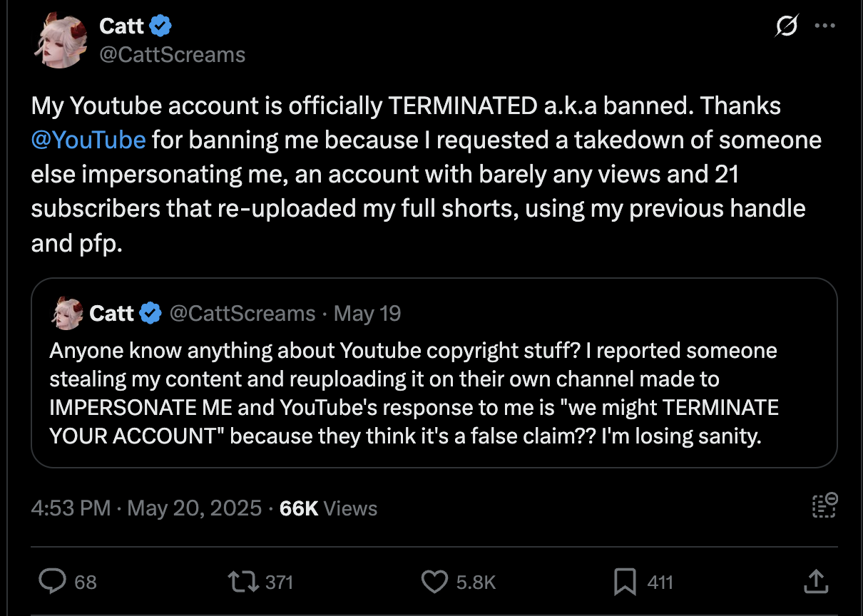Click the blue verified badge next to Catt
This screenshot has height=616, width=863.
[161, 26]
